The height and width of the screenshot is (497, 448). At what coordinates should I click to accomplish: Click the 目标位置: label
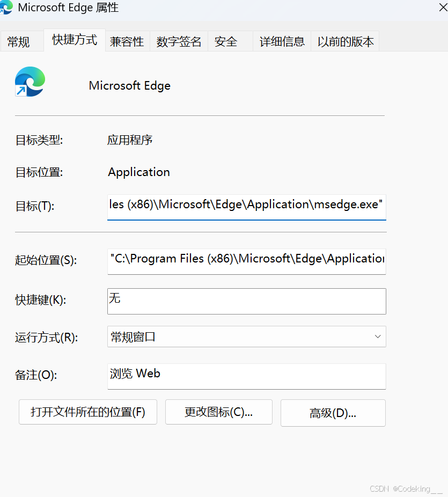[x=39, y=172]
